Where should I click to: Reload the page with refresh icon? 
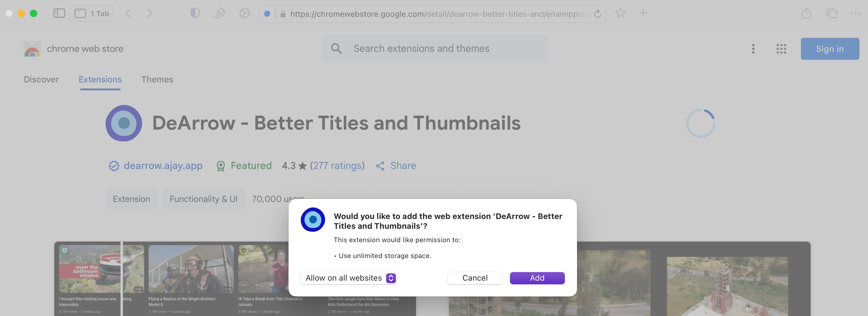598,14
